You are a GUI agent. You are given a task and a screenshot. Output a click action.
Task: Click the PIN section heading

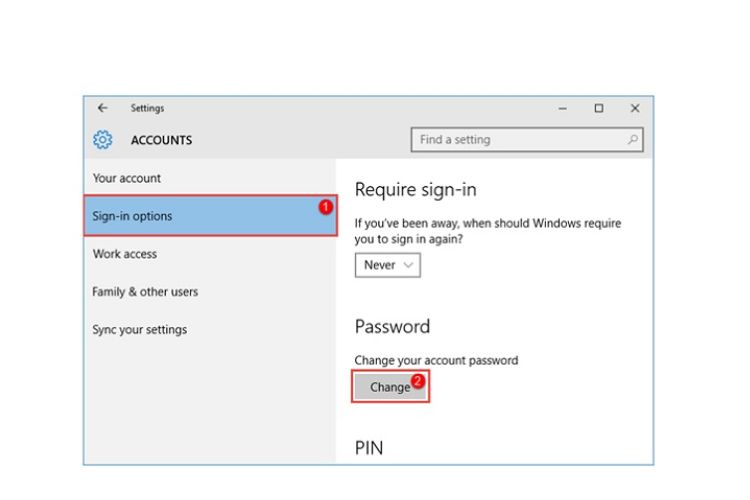(x=369, y=447)
